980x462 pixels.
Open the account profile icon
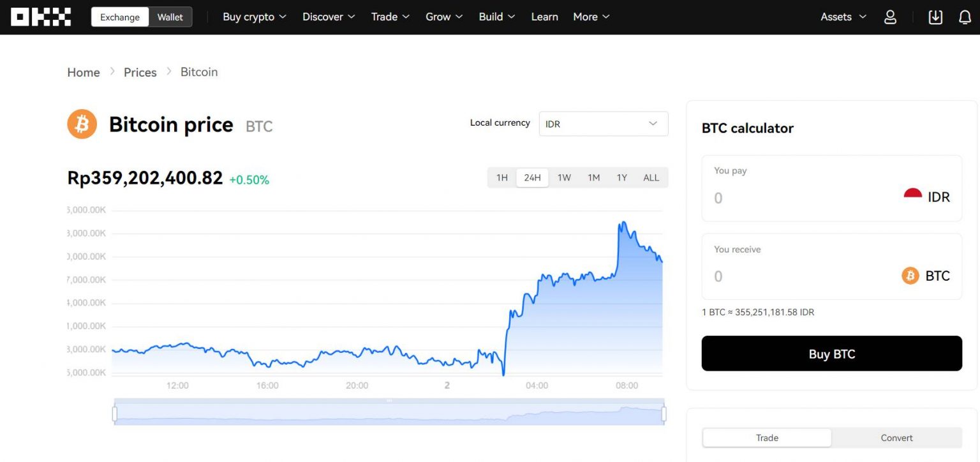pyautogui.click(x=889, y=17)
